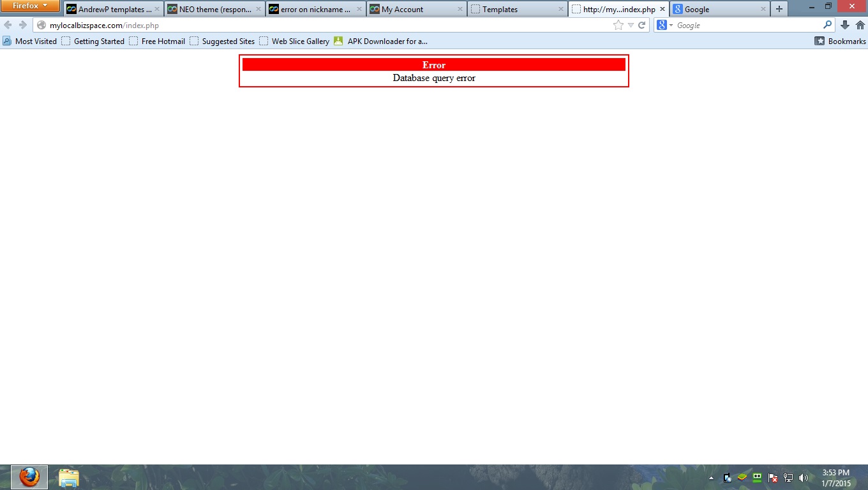868x490 pixels.
Task: Show address history dropdown arrow
Action: tap(631, 26)
